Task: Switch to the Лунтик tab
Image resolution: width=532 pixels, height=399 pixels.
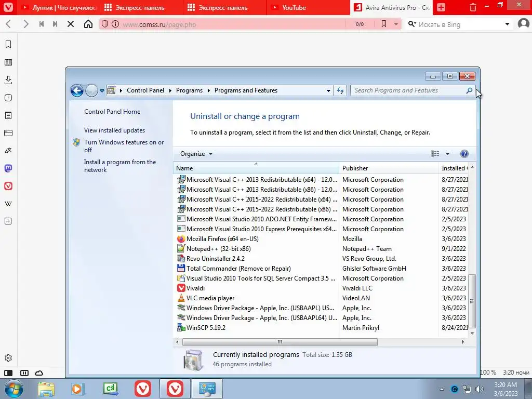Action: [x=58, y=7]
